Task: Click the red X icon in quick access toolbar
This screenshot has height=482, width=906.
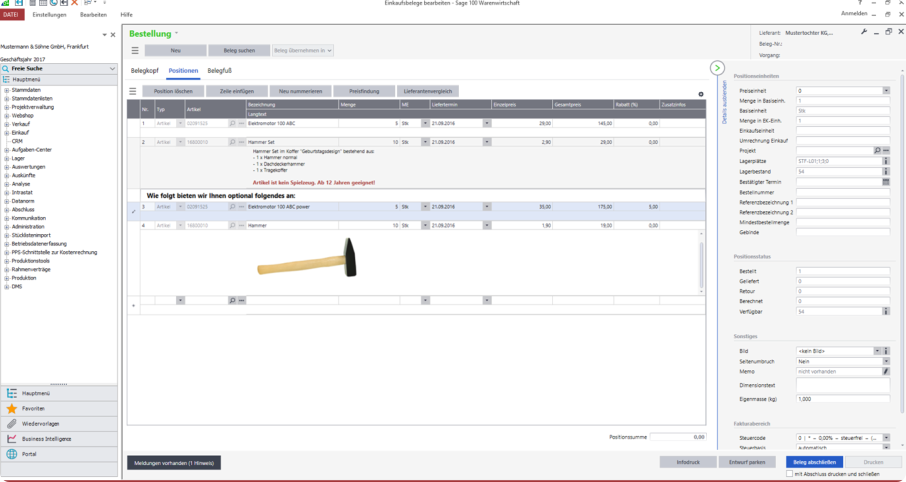Action: [x=74, y=3]
